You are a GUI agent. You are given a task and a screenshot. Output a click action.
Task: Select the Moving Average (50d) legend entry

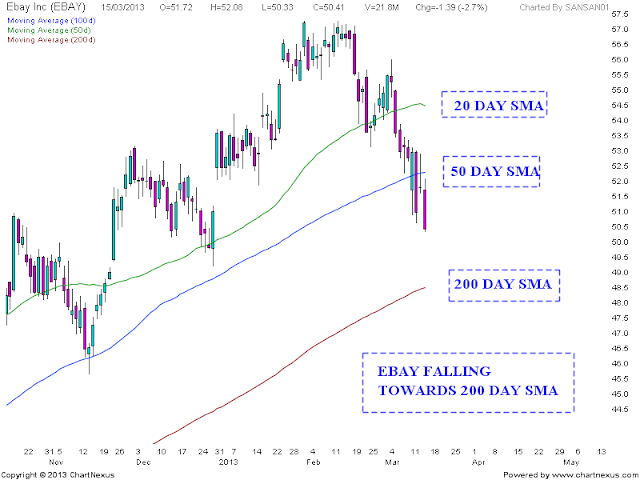pos(49,30)
